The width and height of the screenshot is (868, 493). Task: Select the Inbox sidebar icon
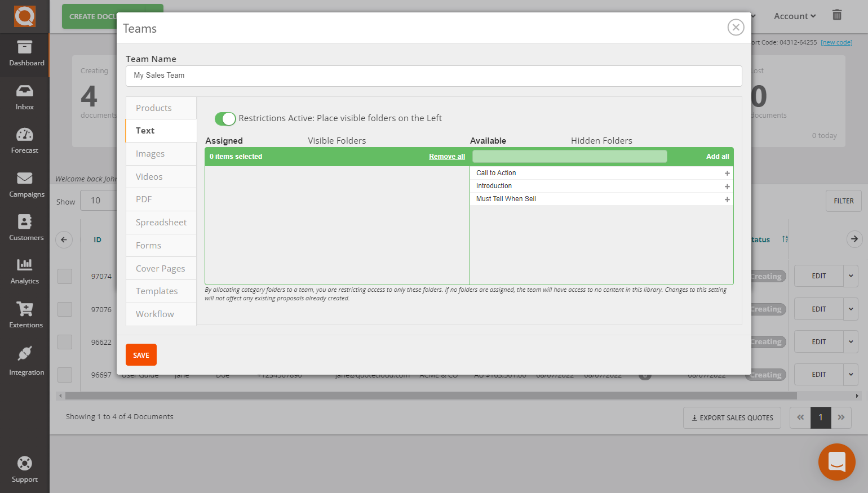tap(25, 97)
